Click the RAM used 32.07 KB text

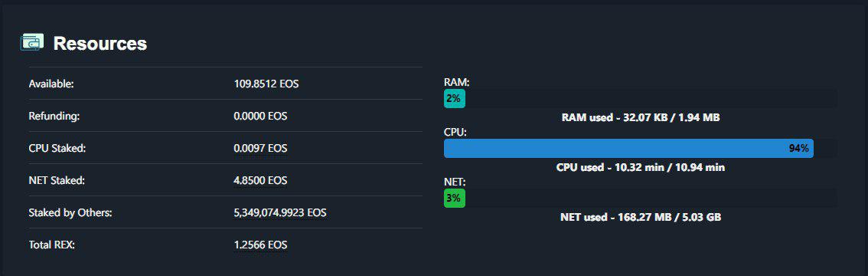click(x=641, y=117)
